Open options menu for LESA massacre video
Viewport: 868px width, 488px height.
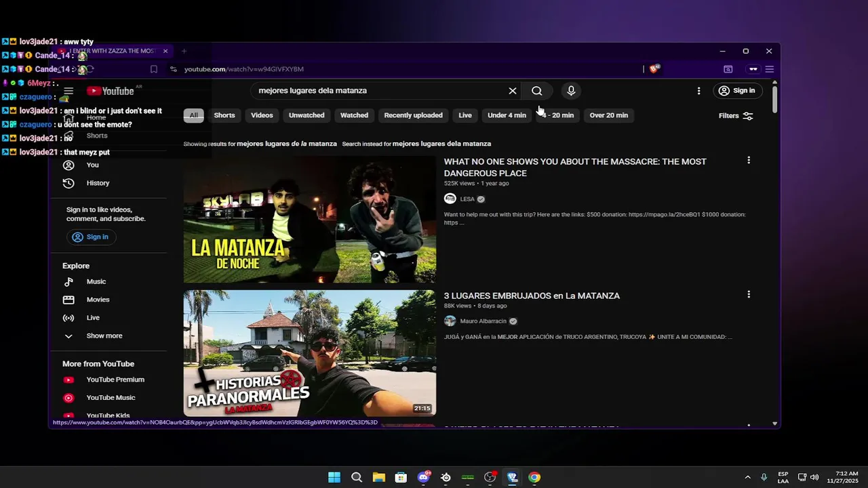click(749, 161)
